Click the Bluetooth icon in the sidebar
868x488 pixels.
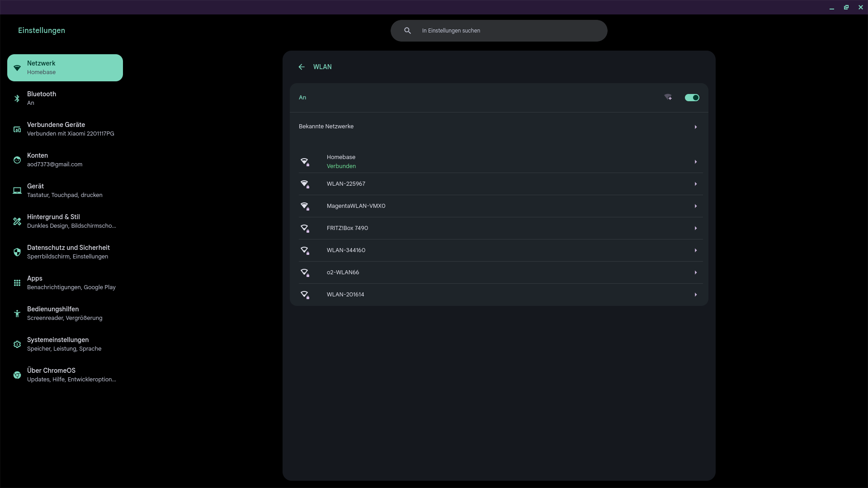17,99
